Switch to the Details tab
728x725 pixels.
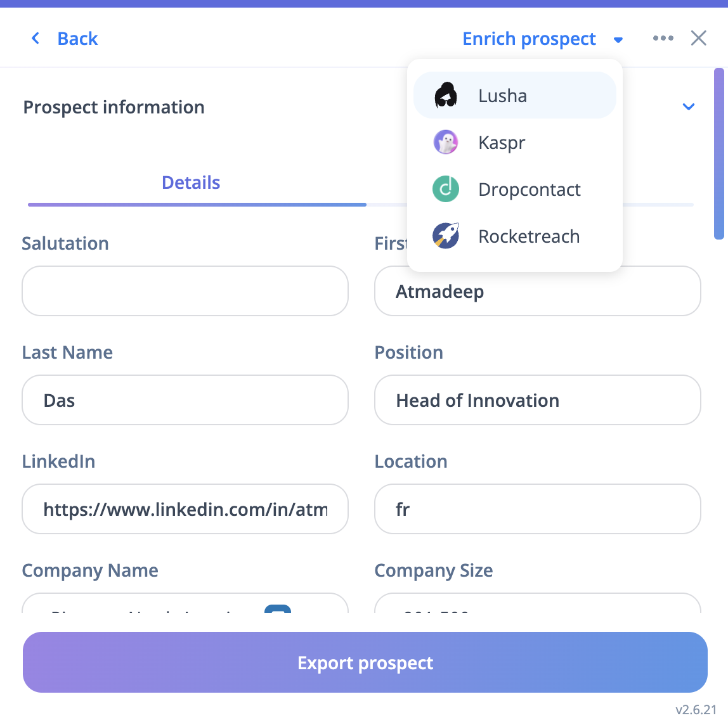coord(191,183)
